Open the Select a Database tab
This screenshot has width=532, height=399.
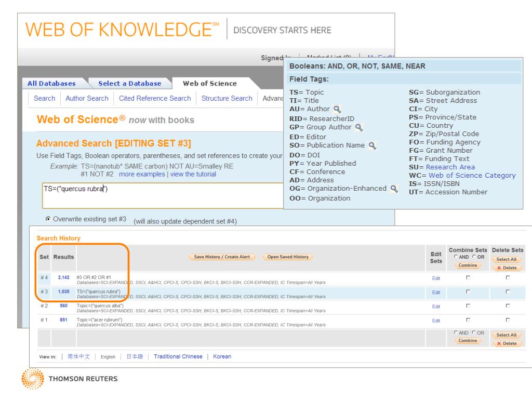(x=130, y=84)
